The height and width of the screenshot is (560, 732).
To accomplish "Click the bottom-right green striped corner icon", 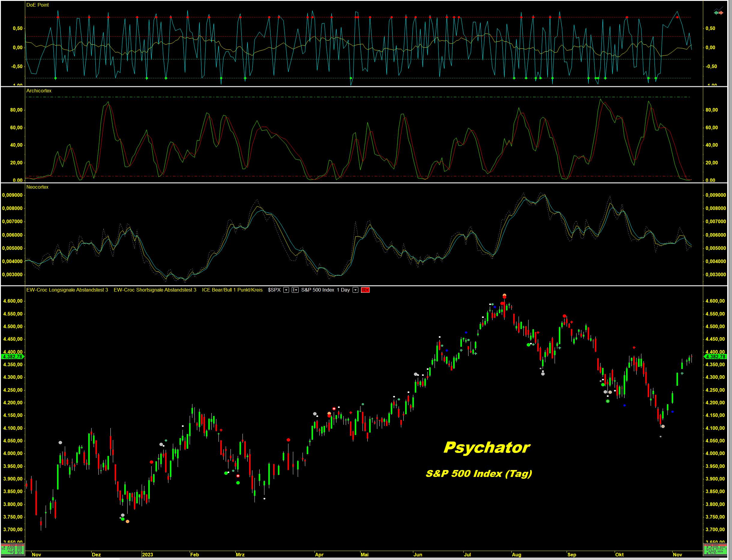I will pyautogui.click(x=715, y=549).
